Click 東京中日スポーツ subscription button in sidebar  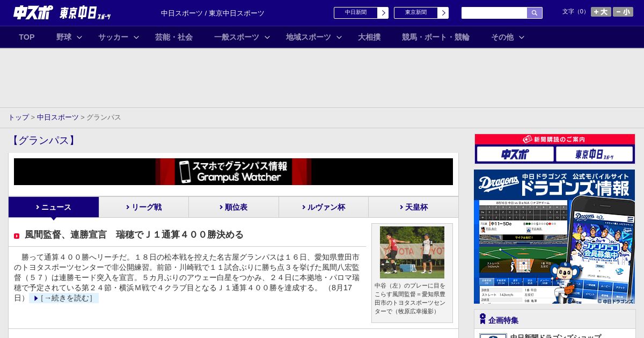pos(594,154)
